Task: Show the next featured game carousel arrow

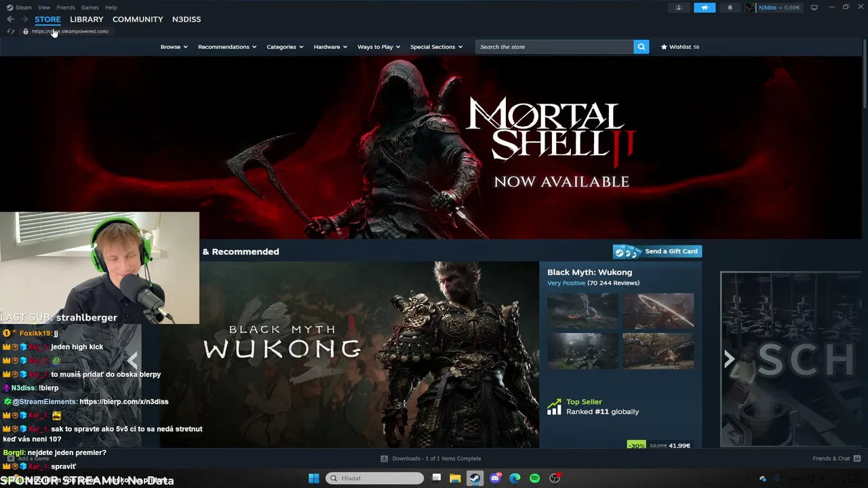Action: tap(729, 359)
